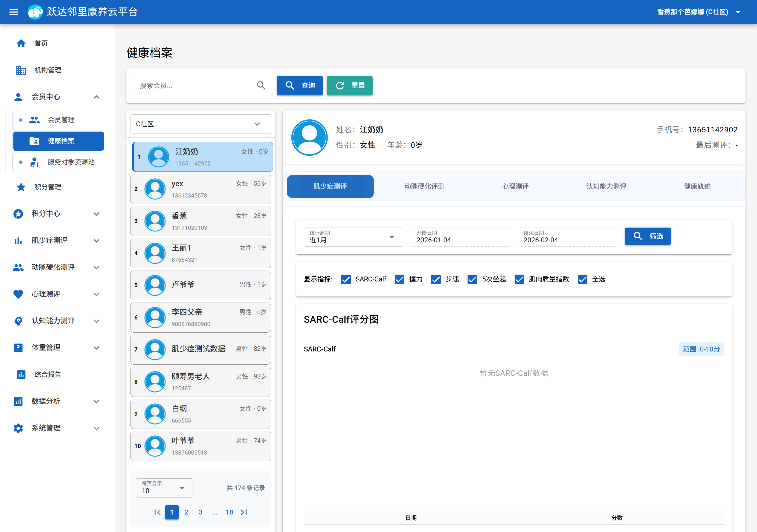This screenshot has height=532, width=757.
Task: Click the 数据分析 analytics icon
Action: [18, 402]
